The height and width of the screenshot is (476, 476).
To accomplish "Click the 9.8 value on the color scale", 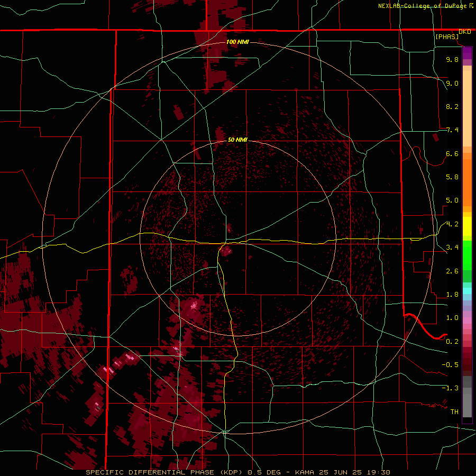I will pyautogui.click(x=452, y=59).
